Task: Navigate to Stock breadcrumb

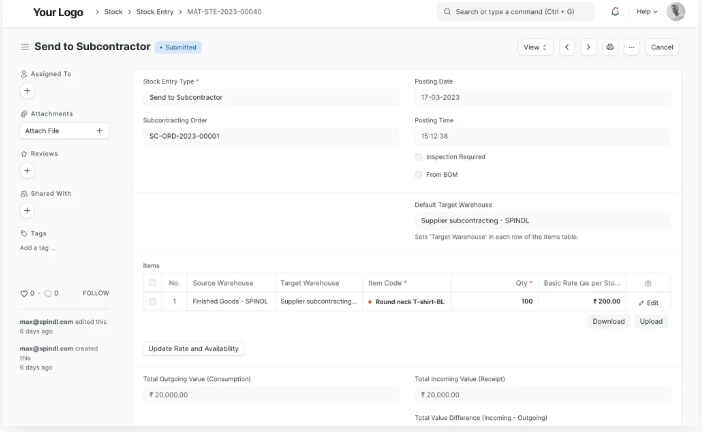Action: click(113, 12)
